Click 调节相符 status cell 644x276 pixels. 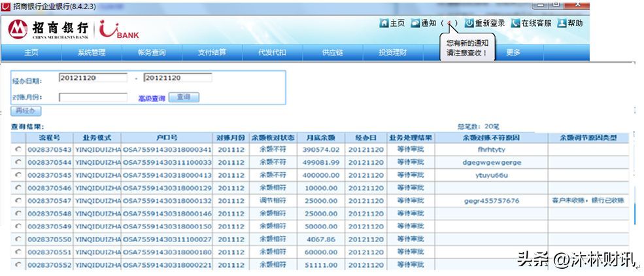[x=273, y=200]
